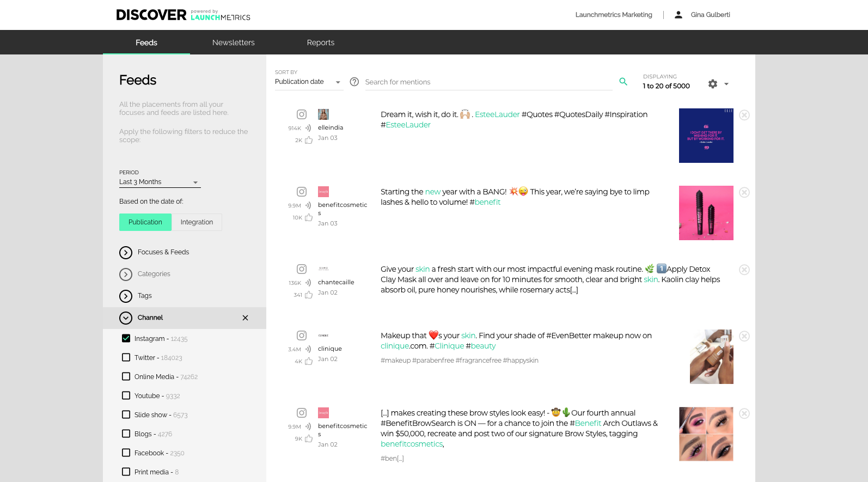Switch to the Newsletters tab

click(x=234, y=42)
